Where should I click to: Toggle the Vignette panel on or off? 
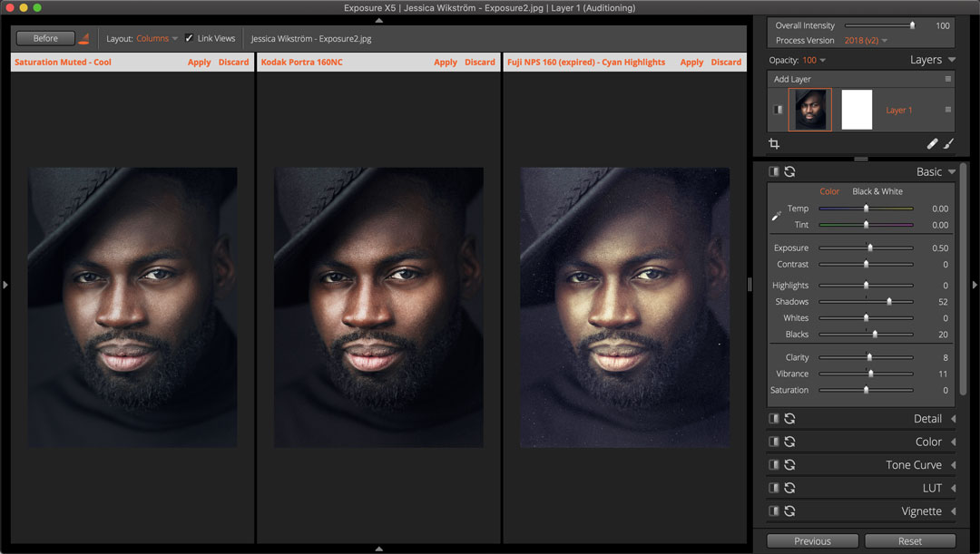[774, 510]
